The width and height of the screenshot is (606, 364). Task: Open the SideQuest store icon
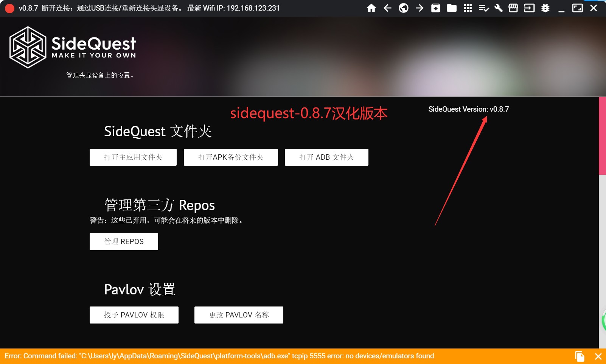(x=513, y=8)
